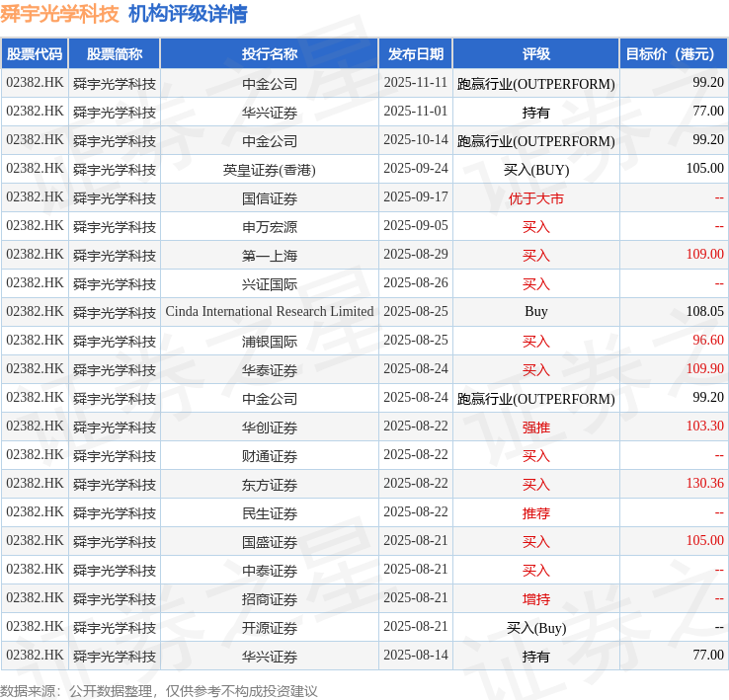Click the 机构评级详情 heading
Image resolution: width=729 pixels, height=700 pixels.
188,14
